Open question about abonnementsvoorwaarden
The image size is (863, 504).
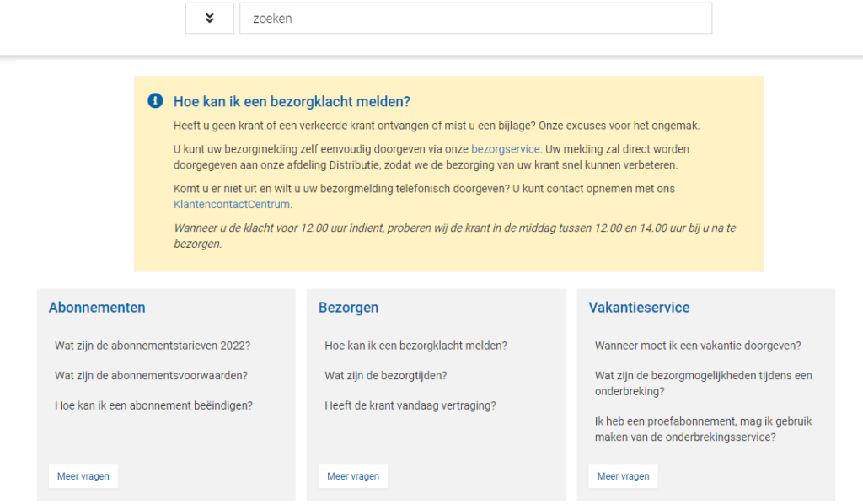[151, 375]
